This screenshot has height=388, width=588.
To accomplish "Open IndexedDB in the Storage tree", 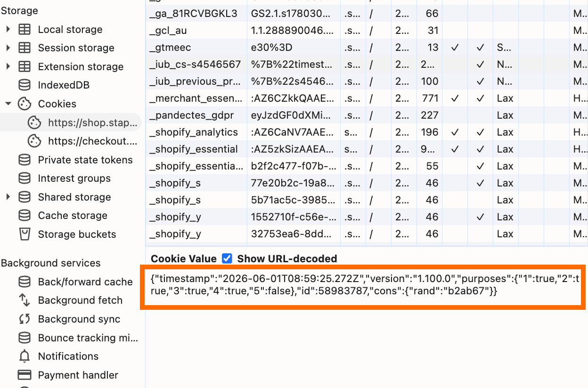I will pyautogui.click(x=64, y=85).
